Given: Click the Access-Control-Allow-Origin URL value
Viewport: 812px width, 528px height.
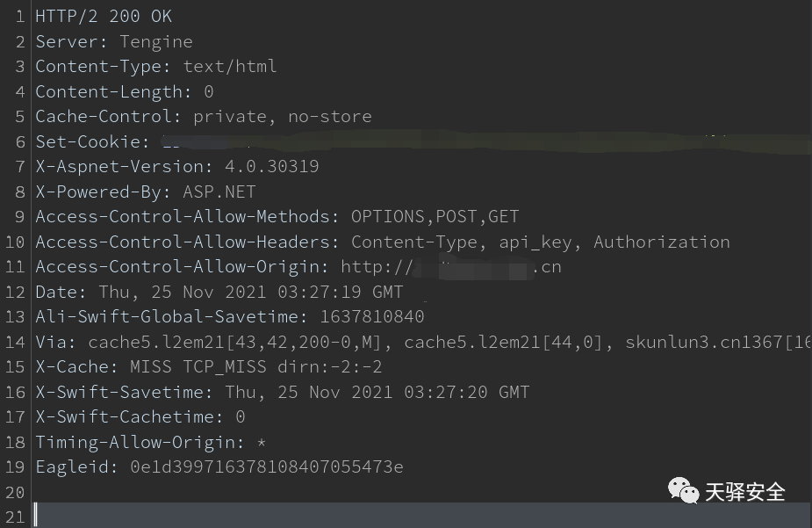Looking at the screenshot, I should pyautogui.click(x=450, y=266).
